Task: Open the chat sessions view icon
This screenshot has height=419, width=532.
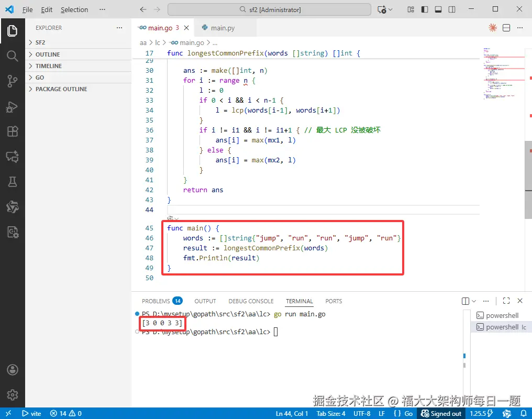Action: (x=12, y=157)
